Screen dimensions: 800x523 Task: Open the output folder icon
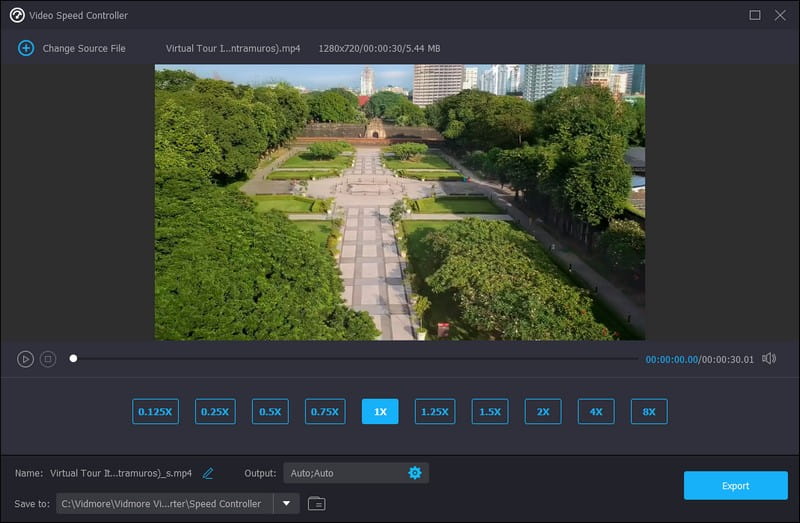[317, 504]
